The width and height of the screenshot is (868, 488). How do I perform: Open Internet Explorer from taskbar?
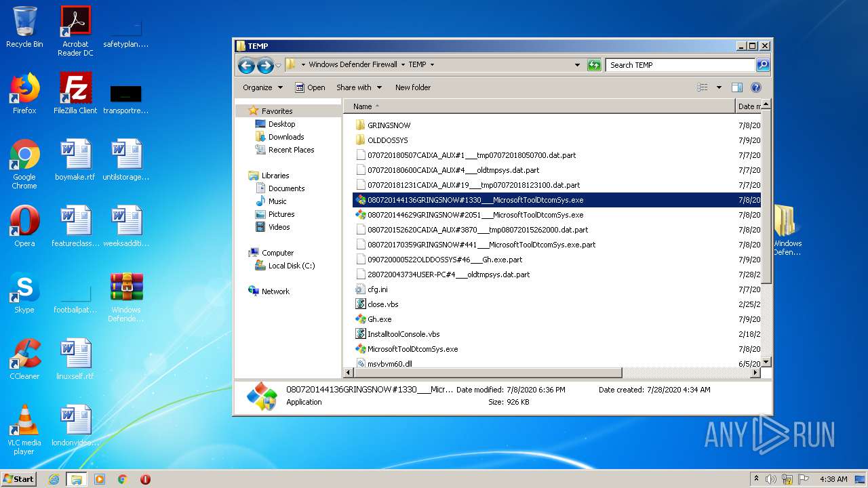tap(54, 479)
